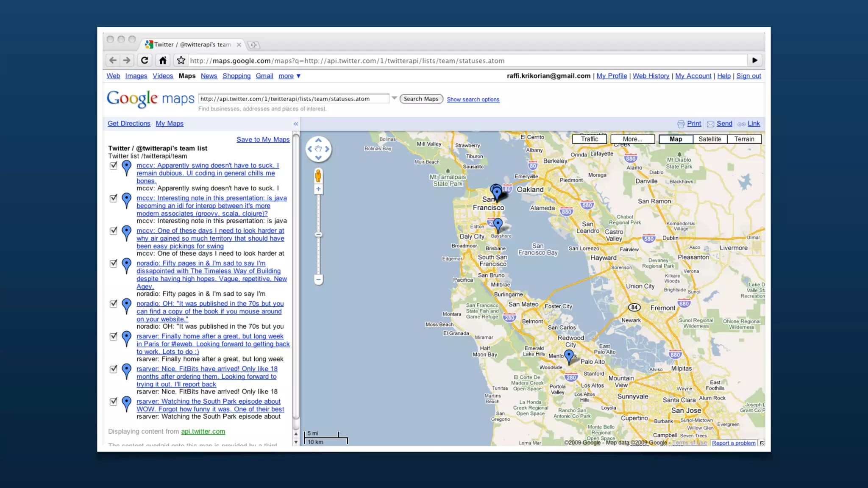Click the browser home icon

tap(163, 60)
